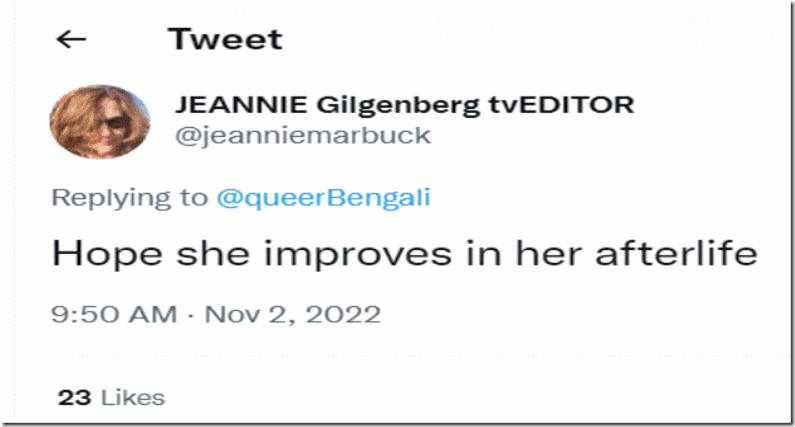Click the word "Likes" below the tweet
The height and width of the screenshot is (427, 795).
pos(132,397)
